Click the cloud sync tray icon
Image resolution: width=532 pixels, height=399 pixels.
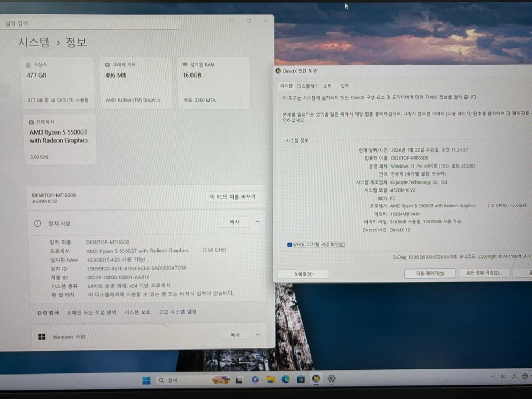click(503, 377)
